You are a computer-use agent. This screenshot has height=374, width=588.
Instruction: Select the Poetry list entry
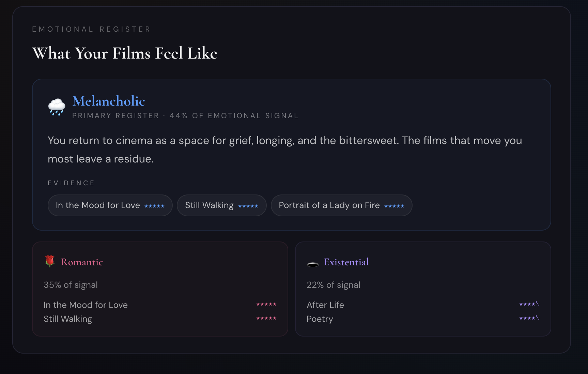pyautogui.click(x=320, y=319)
